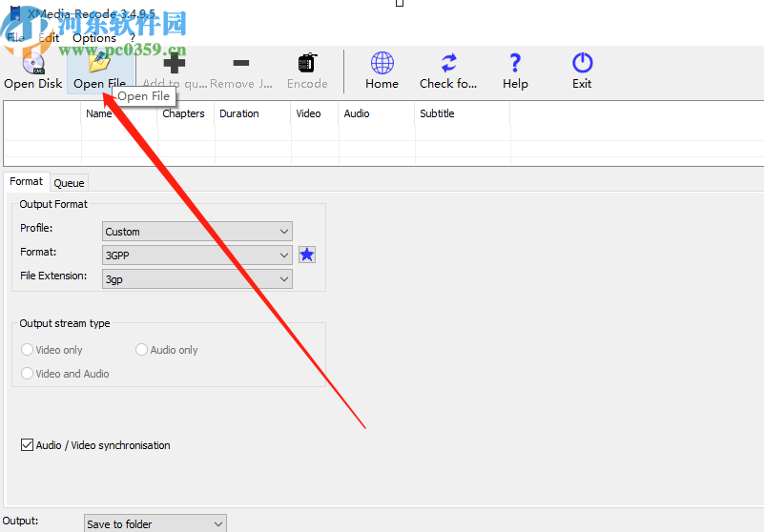
Task: Click the Remove Job minus icon
Action: pos(241,63)
